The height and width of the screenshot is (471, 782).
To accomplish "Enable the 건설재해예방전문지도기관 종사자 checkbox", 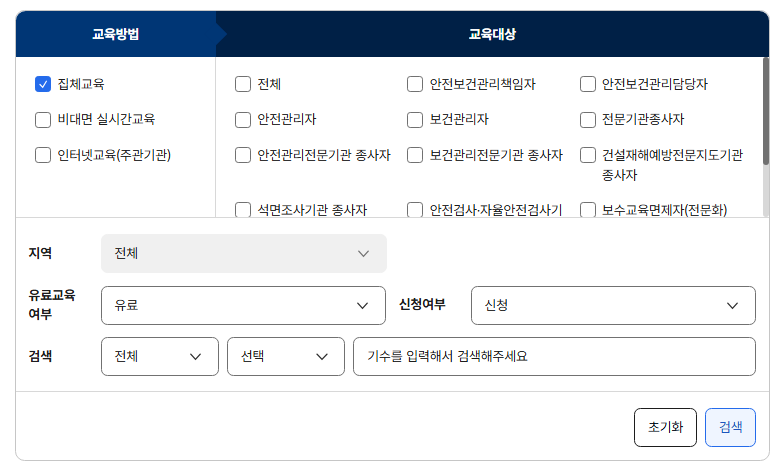I will [x=588, y=155].
